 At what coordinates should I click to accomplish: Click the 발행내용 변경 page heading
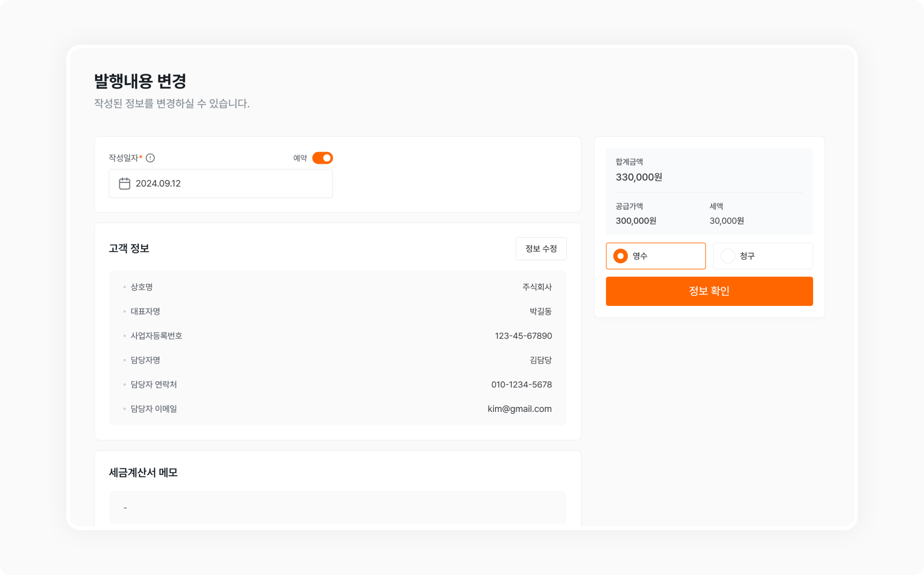point(141,81)
